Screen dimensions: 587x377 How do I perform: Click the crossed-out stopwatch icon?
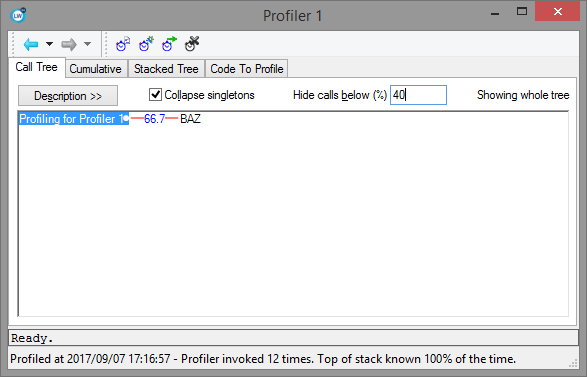click(192, 44)
